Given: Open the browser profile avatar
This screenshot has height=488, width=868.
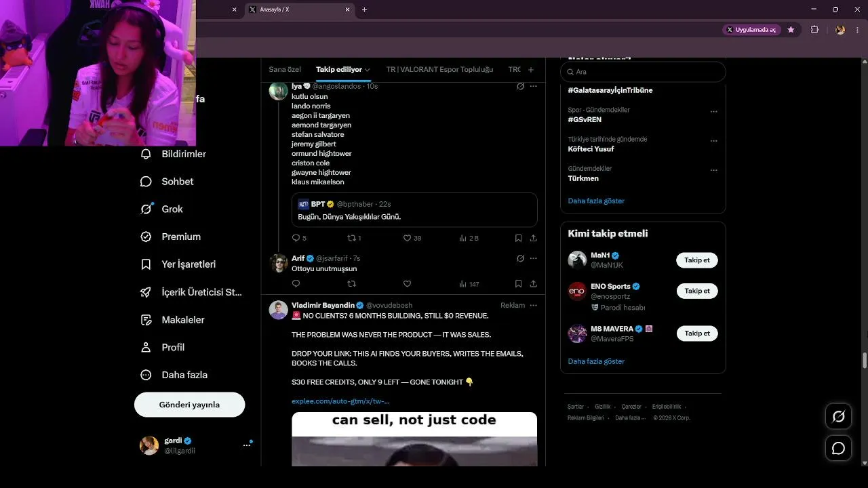Looking at the screenshot, I should tap(840, 30).
